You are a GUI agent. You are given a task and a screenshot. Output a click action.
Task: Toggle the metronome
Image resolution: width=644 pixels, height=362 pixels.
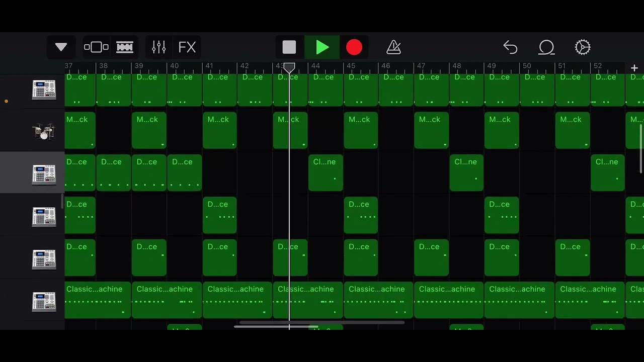coord(393,47)
